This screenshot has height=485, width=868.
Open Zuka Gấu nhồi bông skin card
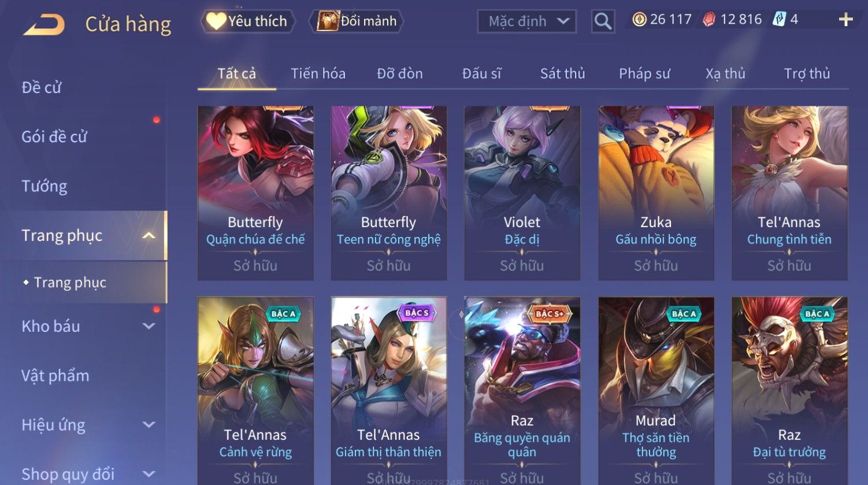coord(656,193)
